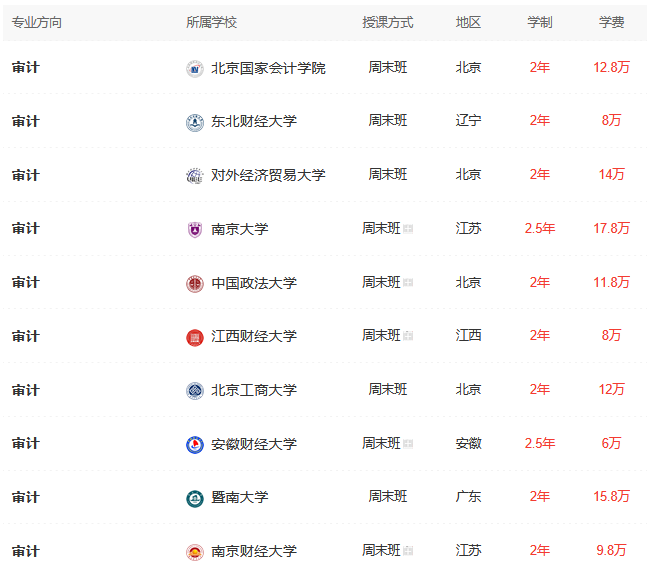Click the 中国政法大学 red emblem logo

coord(195,284)
